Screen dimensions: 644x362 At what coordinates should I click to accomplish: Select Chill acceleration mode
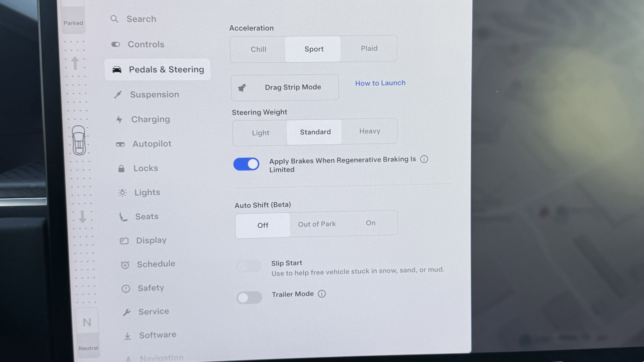coord(258,49)
